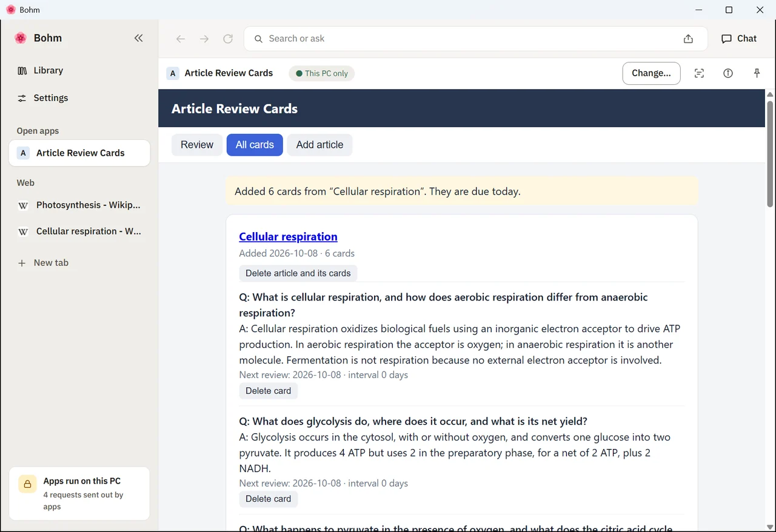Screen dimensions: 776x532
Task: Click the 'A' app icon in header
Action: 173,73
